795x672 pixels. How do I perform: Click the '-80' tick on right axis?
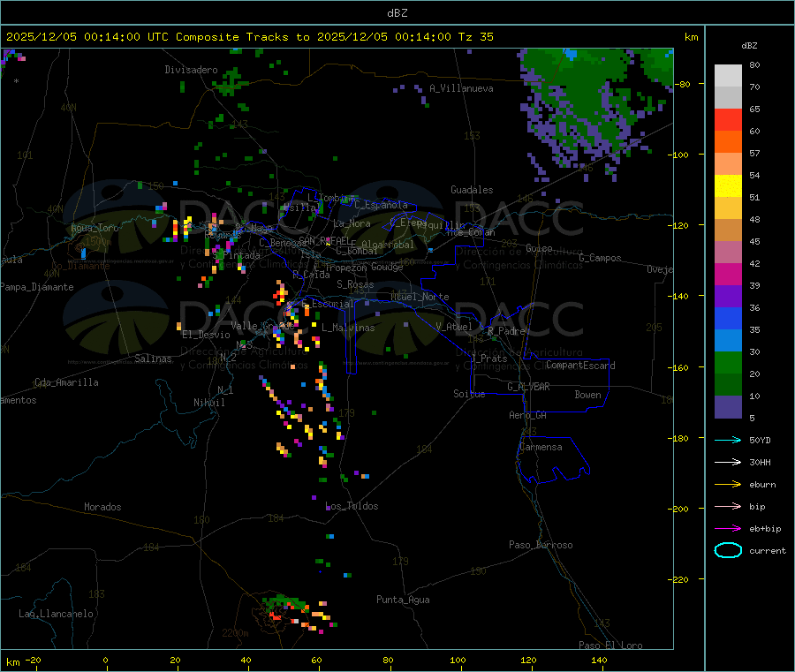[x=684, y=84]
